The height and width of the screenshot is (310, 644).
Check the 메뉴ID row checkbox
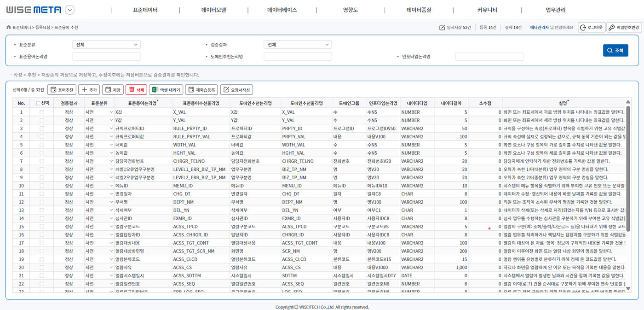tap(42, 186)
